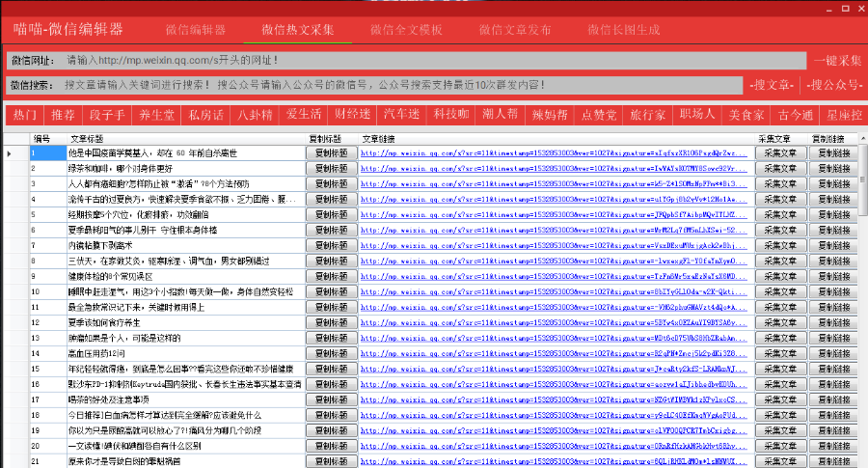Go to the 微信全文模板 tab

tap(406, 30)
